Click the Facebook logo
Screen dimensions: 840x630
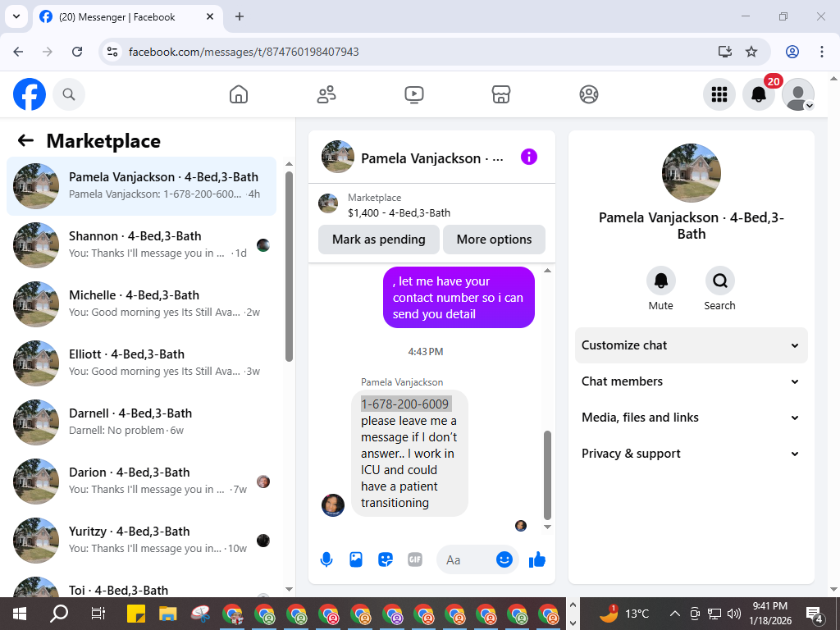pos(30,94)
